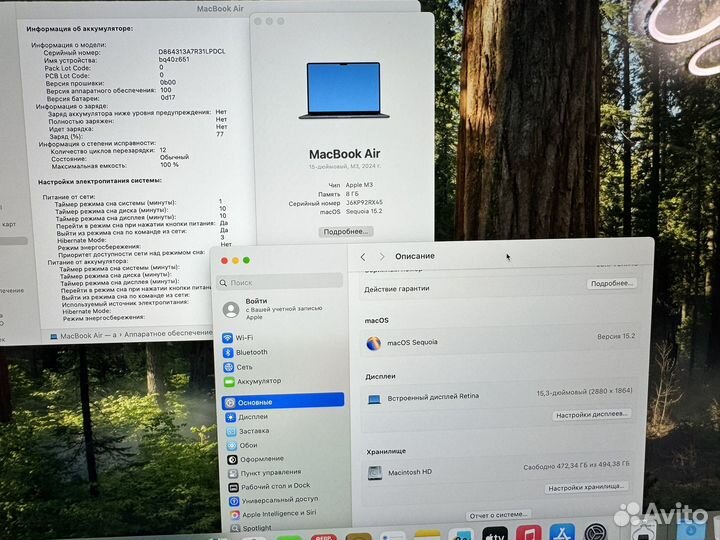Open Заставка screensaver settings in sidebar
Viewport: 720px width, 540px height.
[x=248, y=431]
